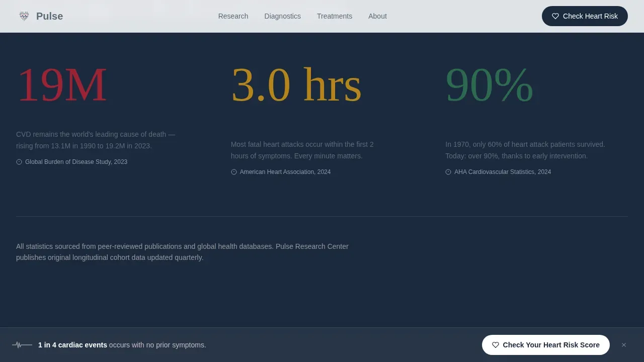This screenshot has height=362, width=644.
Task: Click the American Heart Association, 2024 source
Action: pos(285,172)
